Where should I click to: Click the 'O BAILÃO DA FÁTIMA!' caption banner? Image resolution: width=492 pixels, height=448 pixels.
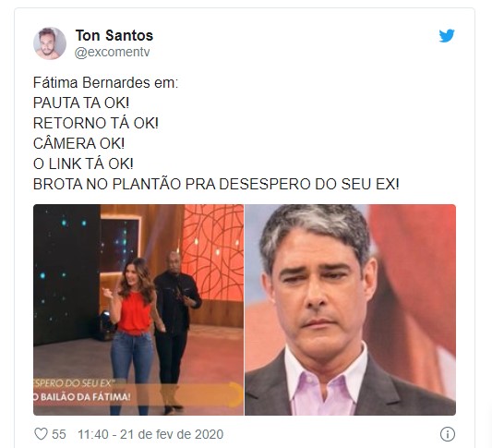82,397
